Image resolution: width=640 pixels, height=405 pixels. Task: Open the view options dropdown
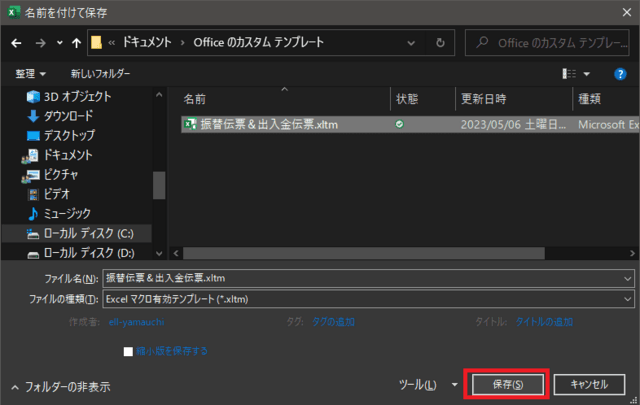click(587, 74)
